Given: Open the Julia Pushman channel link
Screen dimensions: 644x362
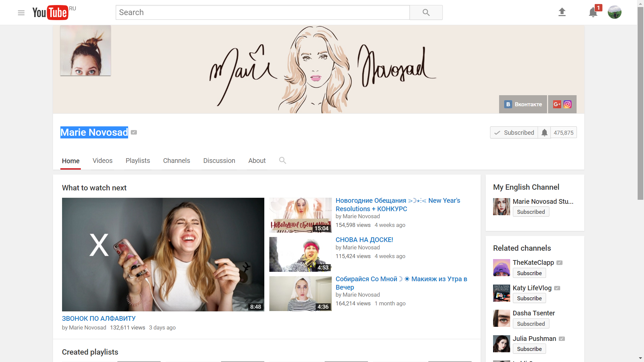Looking at the screenshot, I should [x=534, y=339].
